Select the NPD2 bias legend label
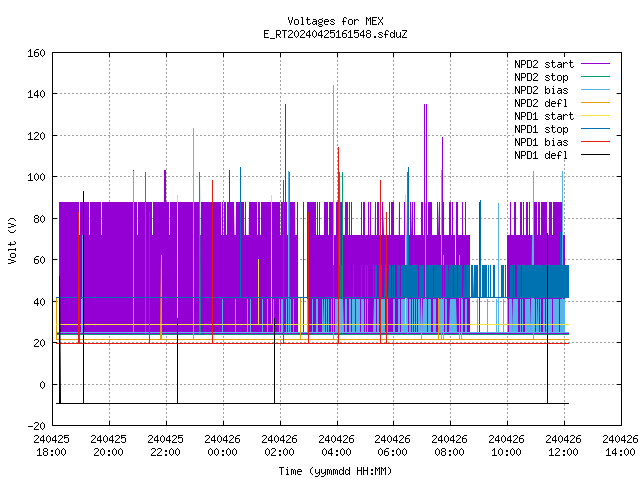Viewport: 640px width, 480px height. click(x=541, y=90)
